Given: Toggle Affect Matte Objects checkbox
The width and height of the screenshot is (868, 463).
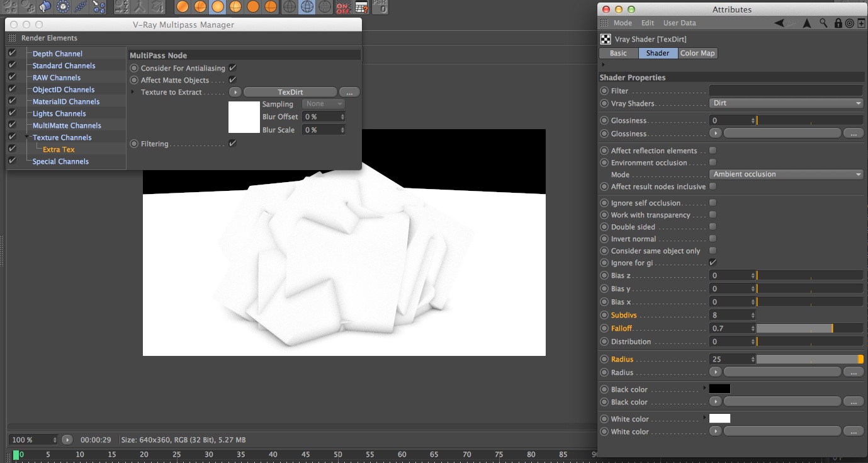Looking at the screenshot, I should 232,80.
